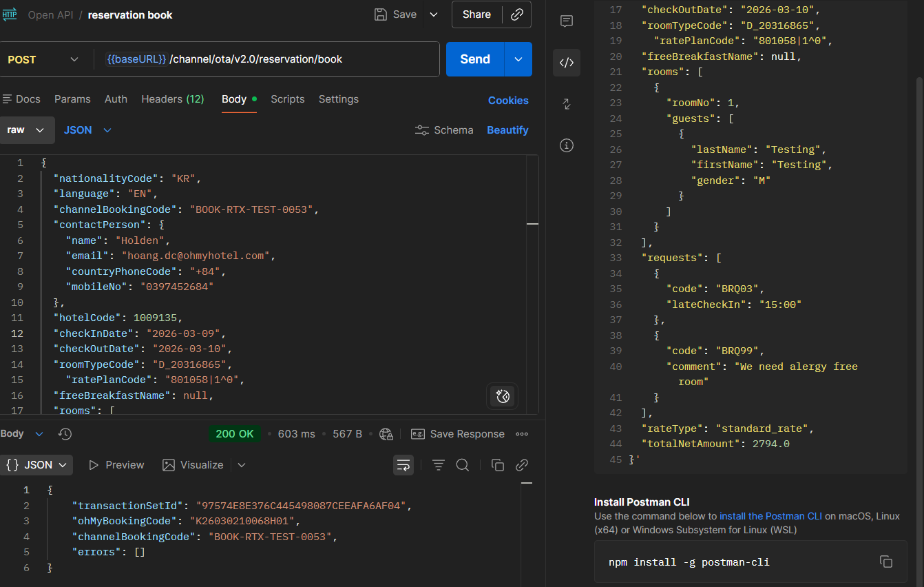This screenshot has width=924, height=587.
Task: Toggle word wrap in response viewer
Action: pos(403,465)
